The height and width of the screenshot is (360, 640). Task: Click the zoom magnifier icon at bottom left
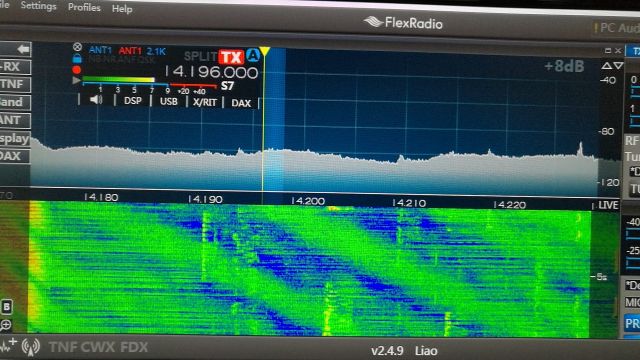coord(6,325)
